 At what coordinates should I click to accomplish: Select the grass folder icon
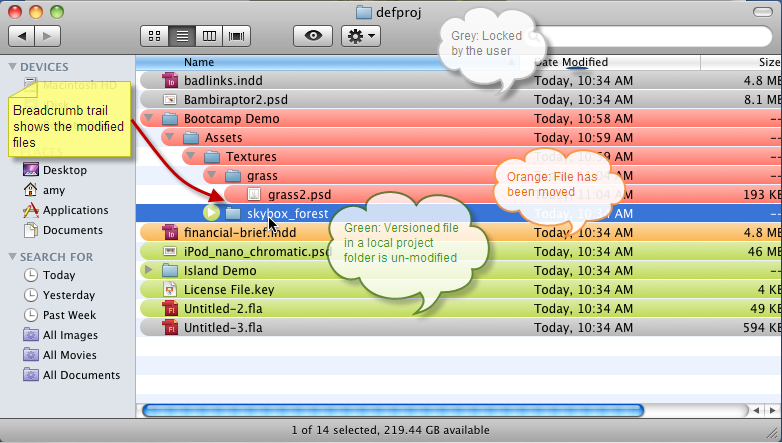pyautogui.click(x=233, y=175)
